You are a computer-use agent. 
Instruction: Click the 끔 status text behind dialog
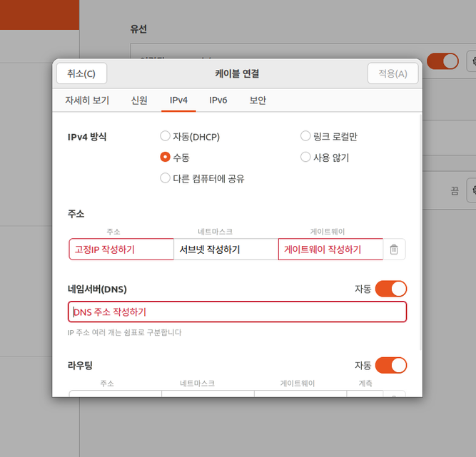tap(454, 191)
